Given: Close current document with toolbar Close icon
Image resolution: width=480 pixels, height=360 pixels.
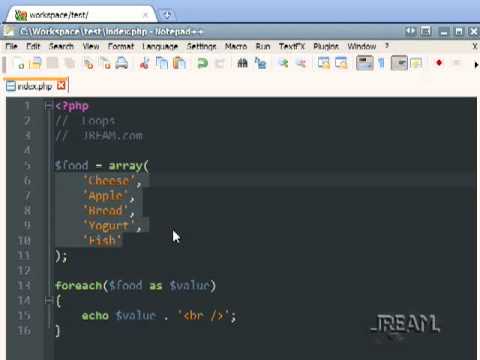Looking at the screenshot, I should pos(88,63).
